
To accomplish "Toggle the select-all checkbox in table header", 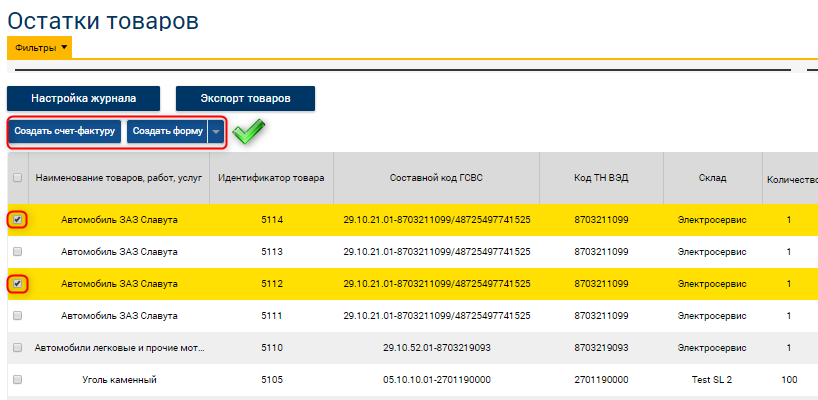I will 17,178.
